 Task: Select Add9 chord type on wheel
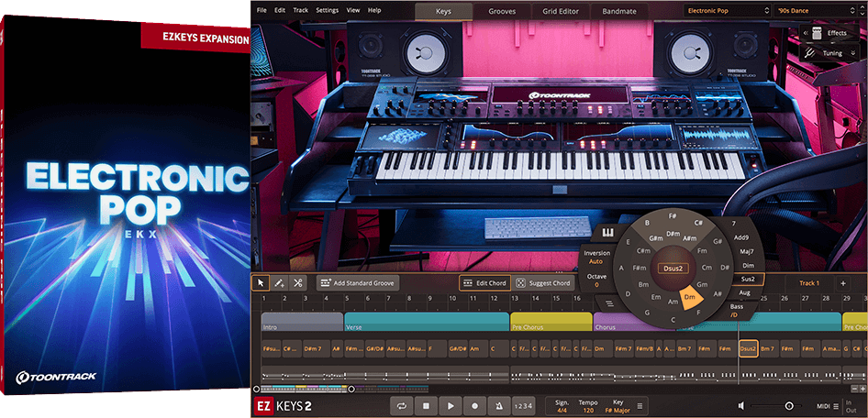point(740,237)
